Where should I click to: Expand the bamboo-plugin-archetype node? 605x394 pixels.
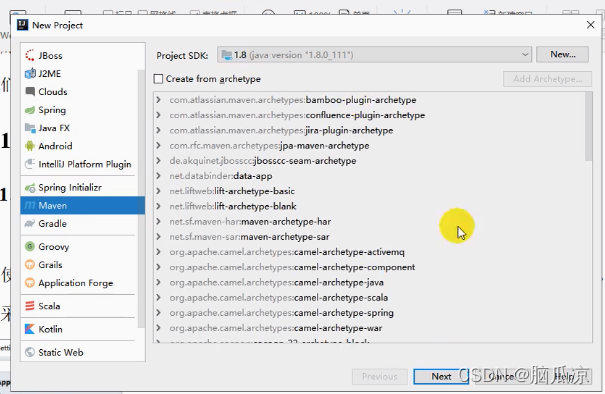coord(158,100)
